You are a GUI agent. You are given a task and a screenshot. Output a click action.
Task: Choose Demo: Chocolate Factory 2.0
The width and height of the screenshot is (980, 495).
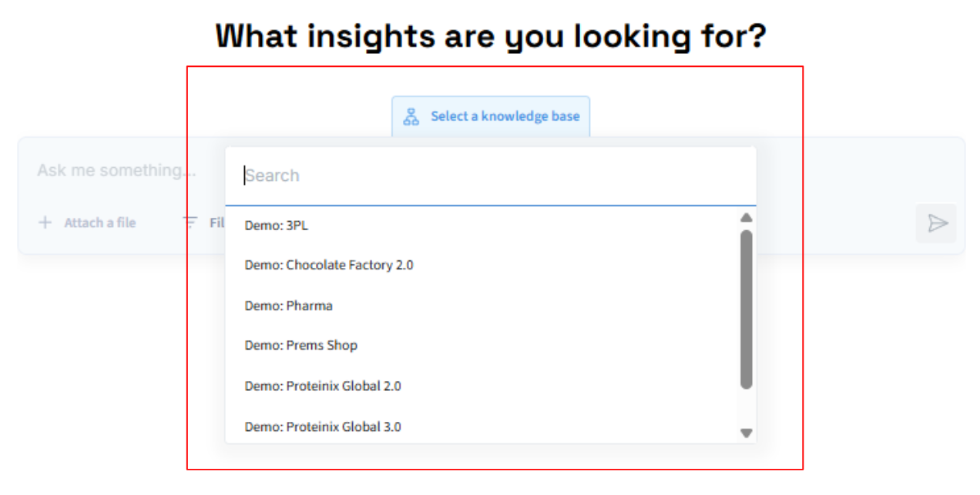[329, 266]
